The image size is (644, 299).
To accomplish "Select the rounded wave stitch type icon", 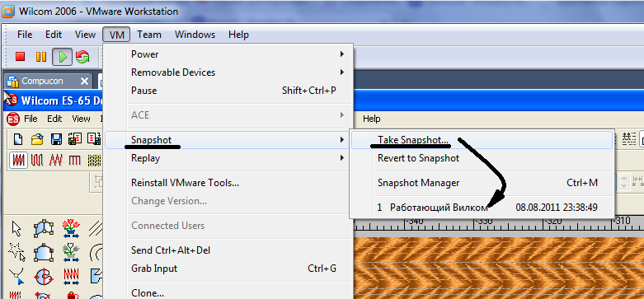I will 37,160.
